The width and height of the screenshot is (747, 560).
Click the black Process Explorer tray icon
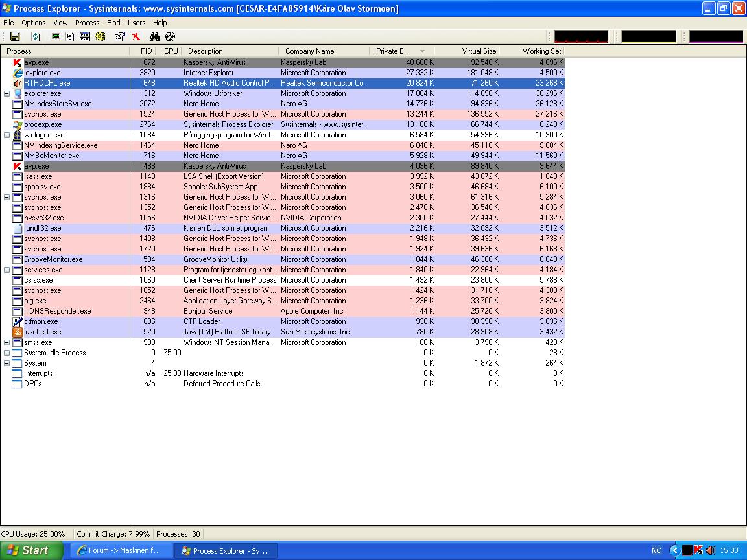pos(687,550)
